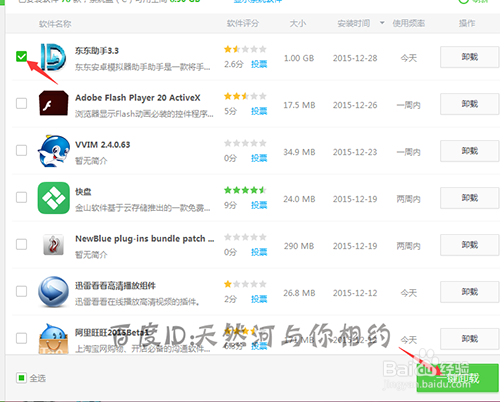Screen dimensions: 500x402
Task: Check the 迅雷看看高清播放组件 checkbox
Action: (21, 291)
